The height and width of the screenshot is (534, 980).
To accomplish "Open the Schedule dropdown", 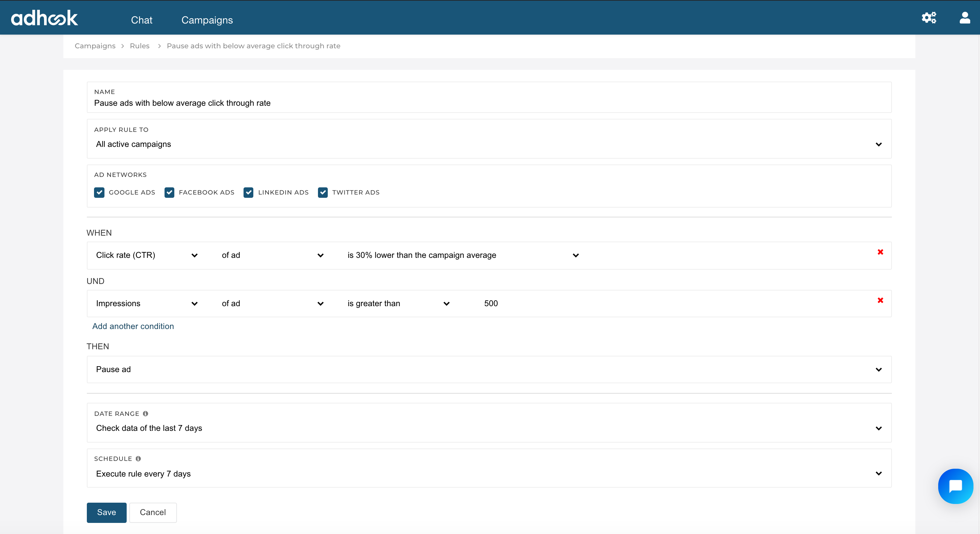I will (x=489, y=474).
